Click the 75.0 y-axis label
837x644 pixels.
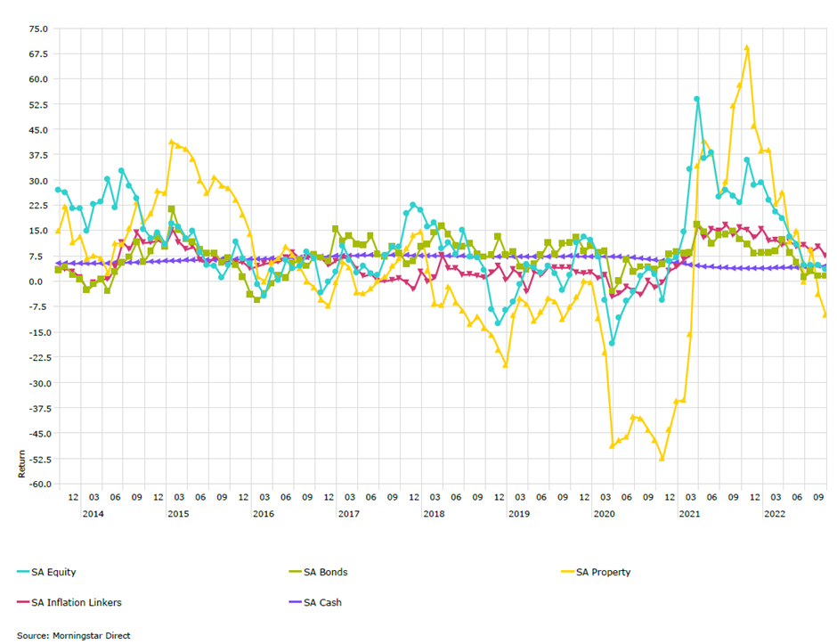tap(38, 29)
